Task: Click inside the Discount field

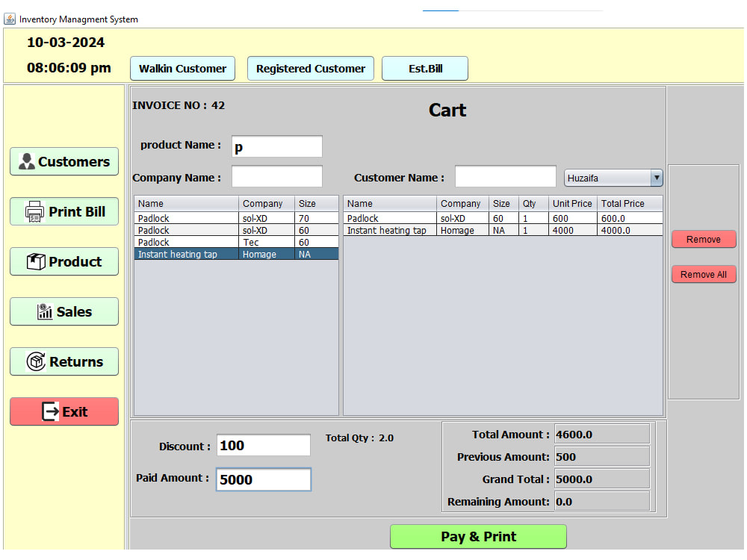Action: [x=263, y=444]
